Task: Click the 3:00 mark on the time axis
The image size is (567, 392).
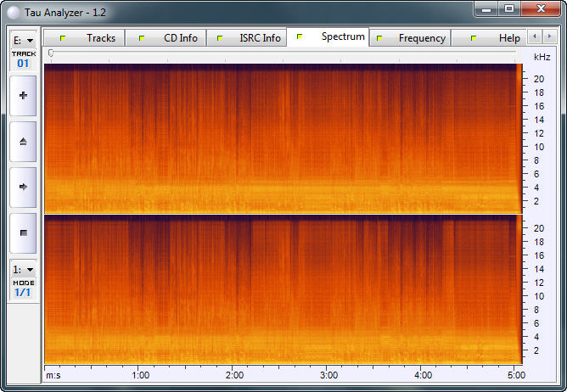Action: [329, 375]
